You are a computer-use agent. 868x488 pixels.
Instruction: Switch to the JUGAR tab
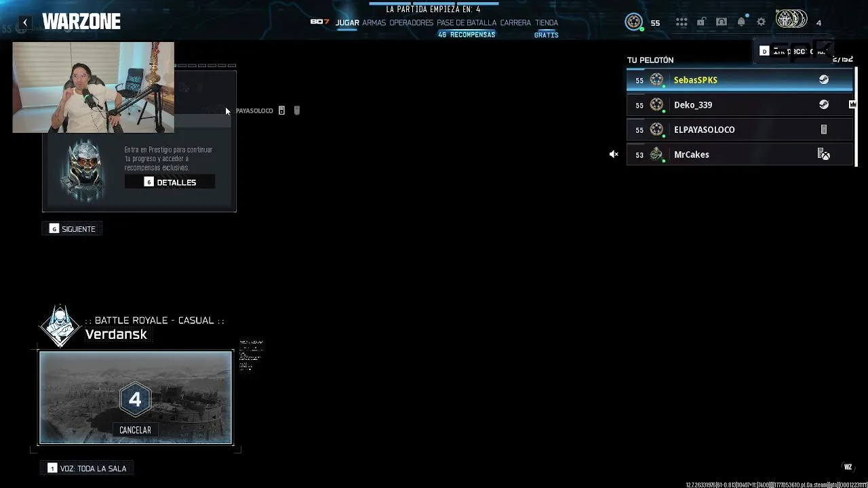(347, 22)
